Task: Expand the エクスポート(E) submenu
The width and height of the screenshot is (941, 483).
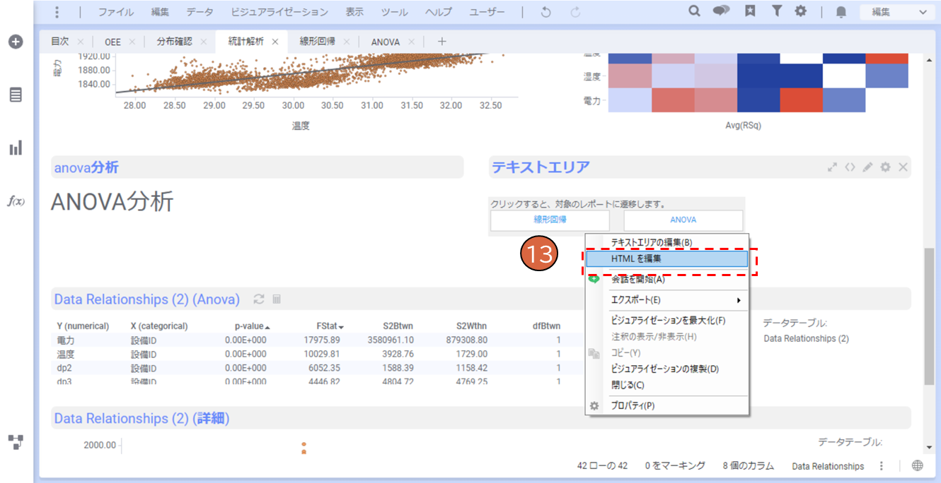Action: click(667, 299)
